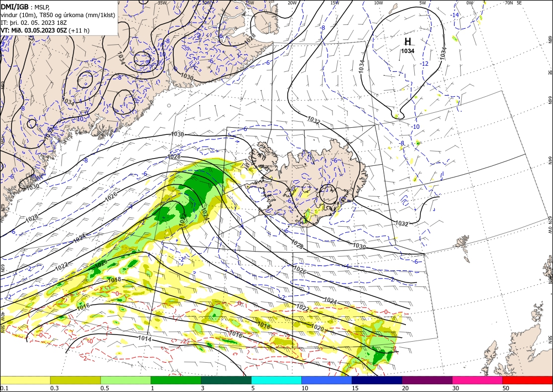This screenshot has width=553, height=392.
Task: Click the '-12' temperature contour label
Action: click(x=425, y=64)
